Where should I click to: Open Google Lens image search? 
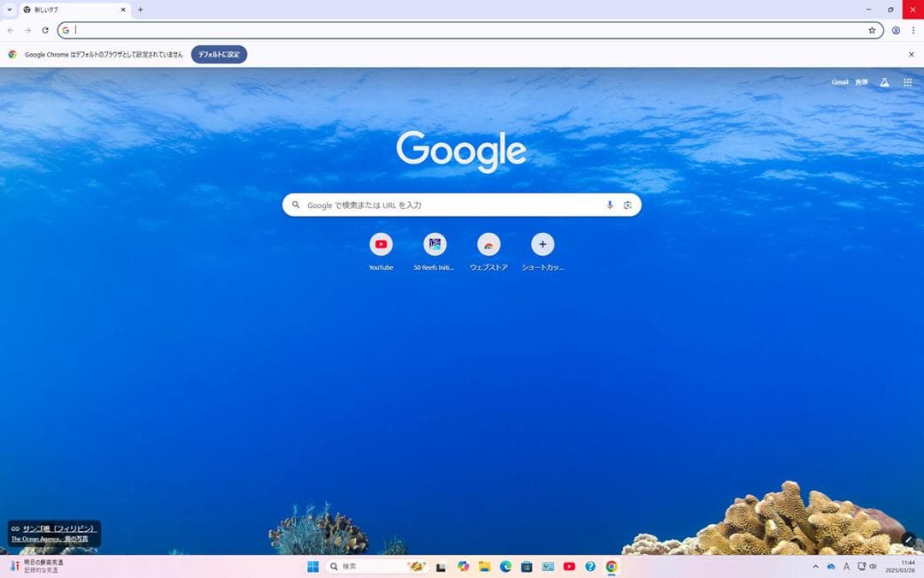tap(628, 206)
